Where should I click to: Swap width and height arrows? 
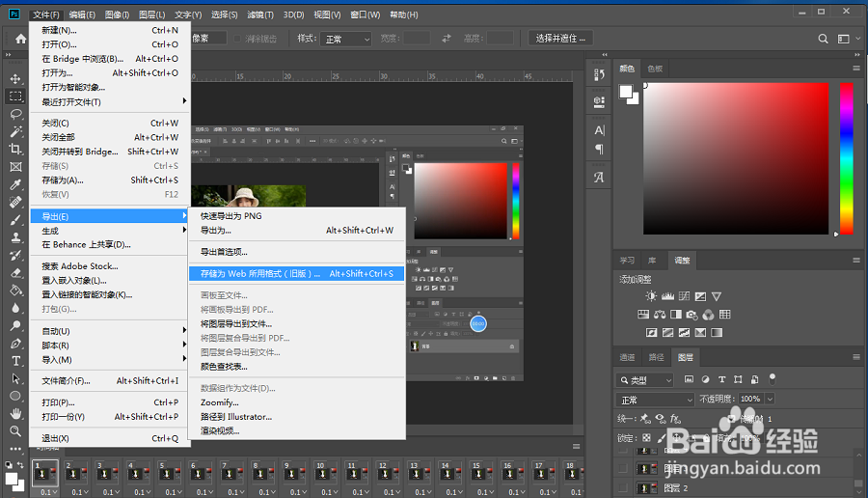[x=447, y=39]
